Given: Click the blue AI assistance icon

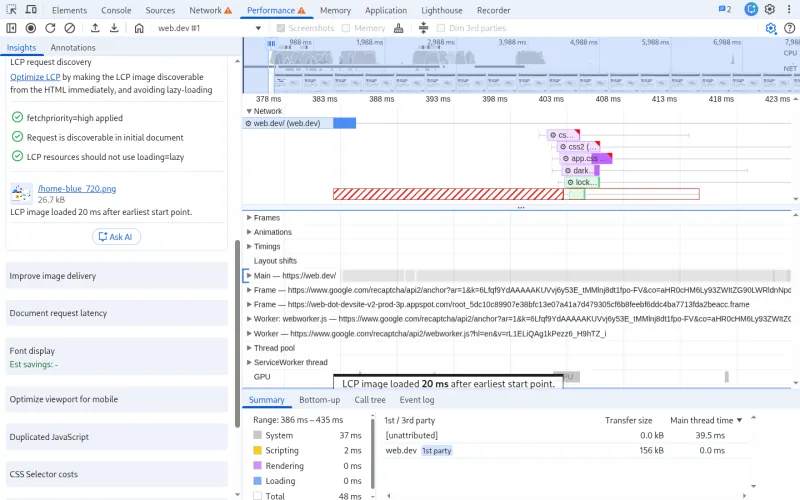Looking at the screenshot, I should click(x=751, y=9).
